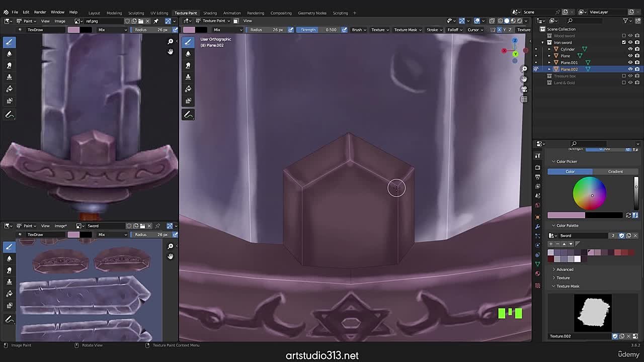Select Soften tool in 3D viewport toolbar
644x362 pixels.
tap(188, 53)
